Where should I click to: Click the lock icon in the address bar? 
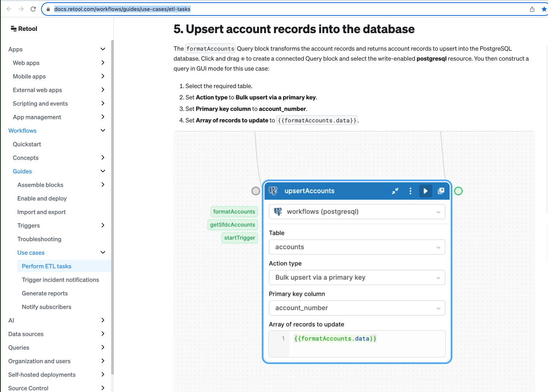click(x=48, y=9)
